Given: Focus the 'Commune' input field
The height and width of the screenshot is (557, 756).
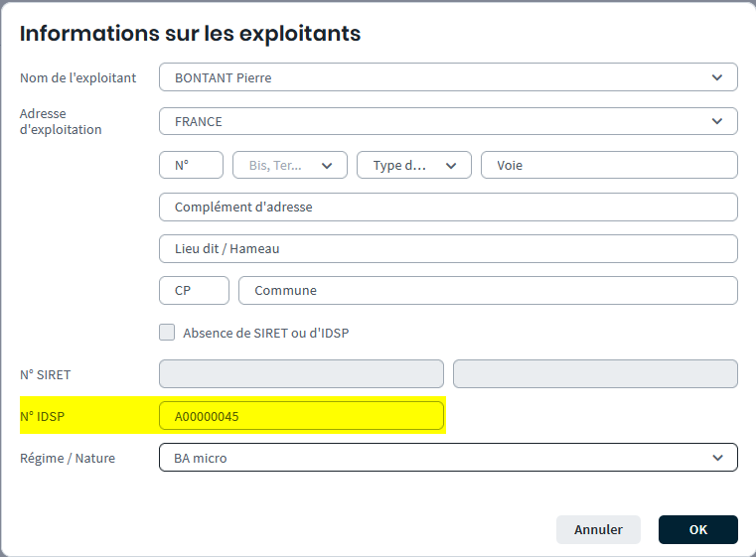Looking at the screenshot, I should coord(488,291).
